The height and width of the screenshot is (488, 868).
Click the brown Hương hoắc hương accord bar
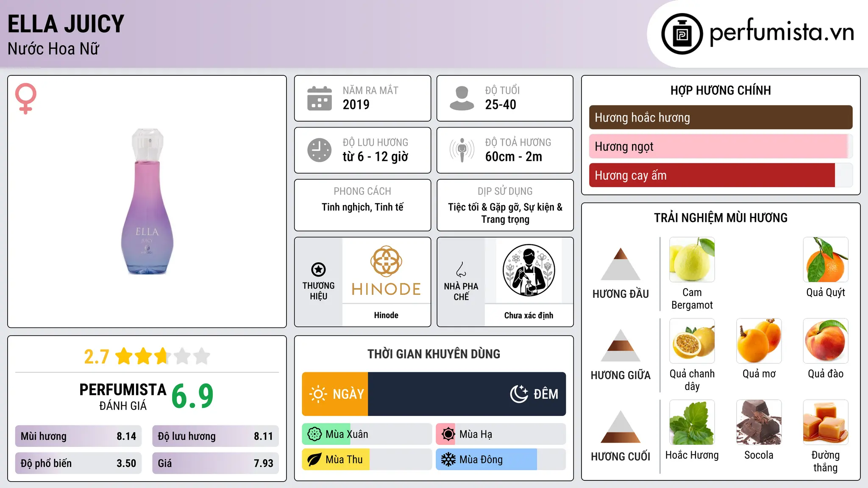tap(721, 117)
